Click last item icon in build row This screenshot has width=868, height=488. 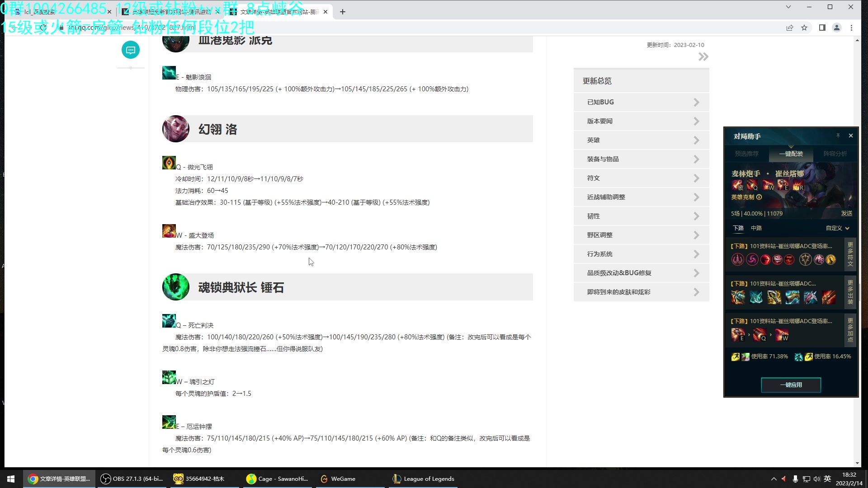point(829,297)
